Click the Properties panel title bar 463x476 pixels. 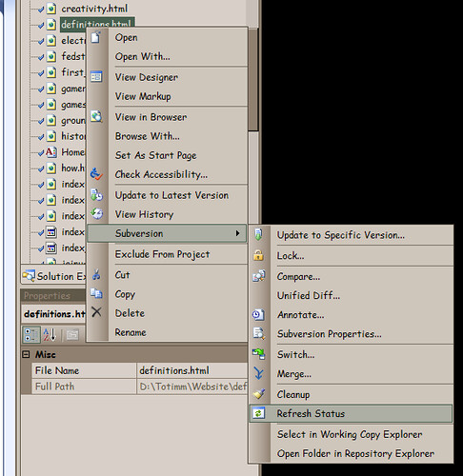[x=53, y=296]
